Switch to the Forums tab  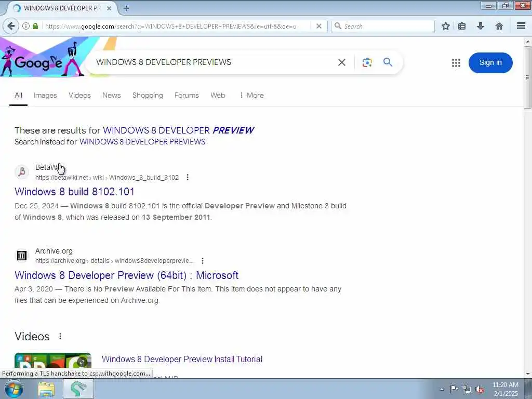click(x=187, y=96)
